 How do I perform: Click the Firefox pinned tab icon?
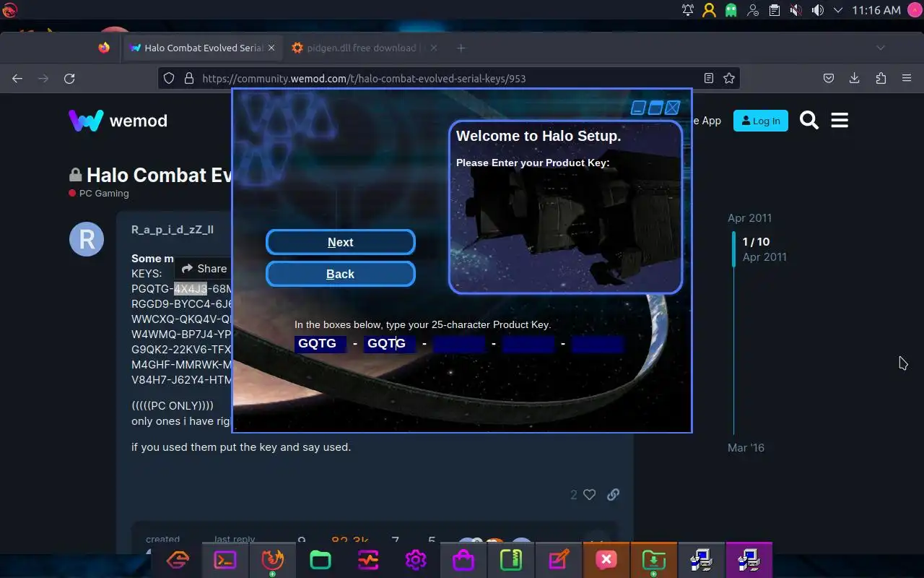click(104, 48)
